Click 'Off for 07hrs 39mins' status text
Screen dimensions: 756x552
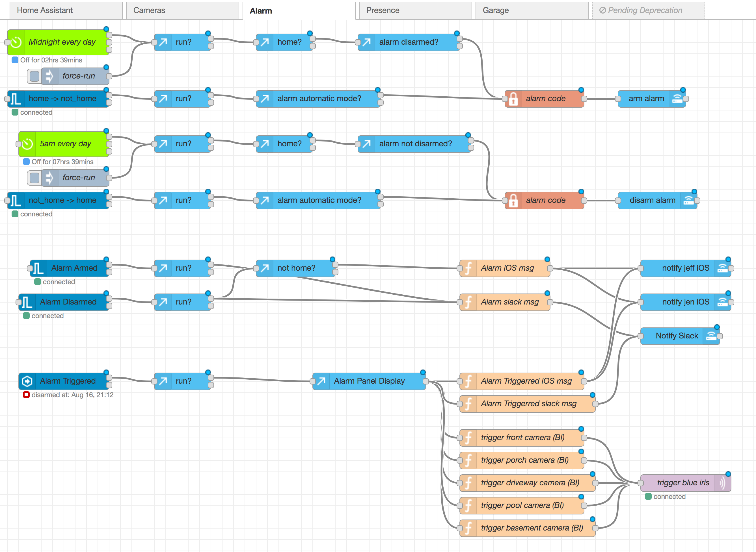[x=62, y=162]
